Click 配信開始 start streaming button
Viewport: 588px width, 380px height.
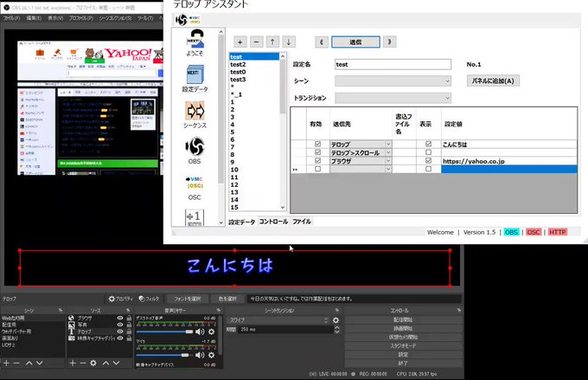(x=403, y=320)
